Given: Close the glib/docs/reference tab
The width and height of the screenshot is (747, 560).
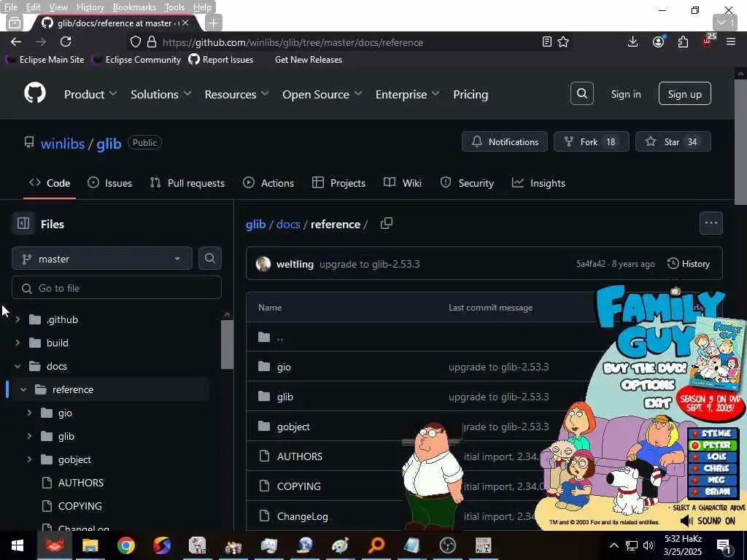Looking at the screenshot, I should 185,23.
